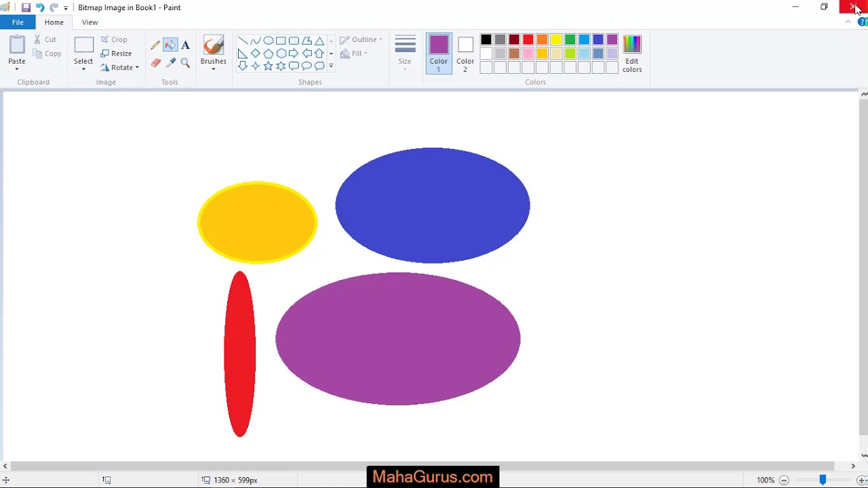
Task: Expand the Rotate dropdown
Action: click(x=137, y=68)
